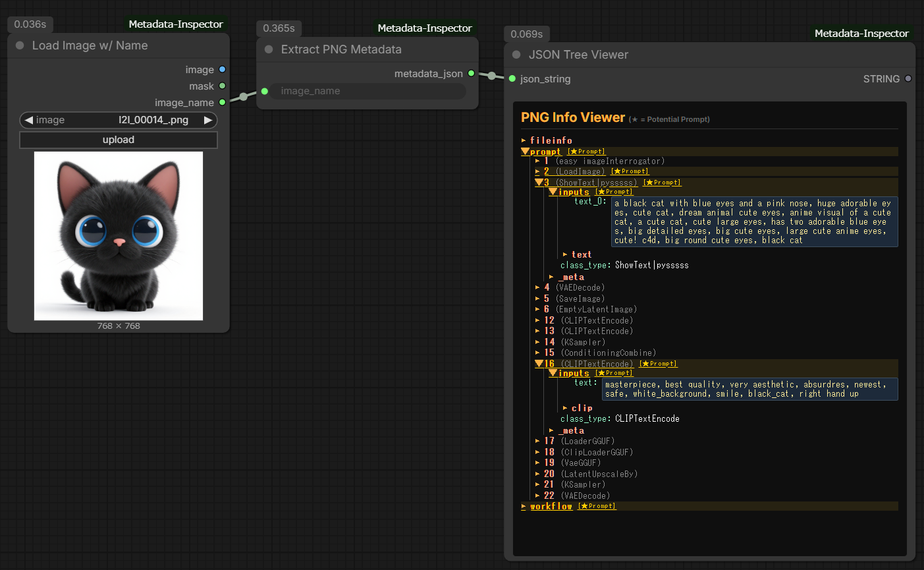
Task: Collapse node 16 CLIPTextEncode
Action: (x=539, y=364)
